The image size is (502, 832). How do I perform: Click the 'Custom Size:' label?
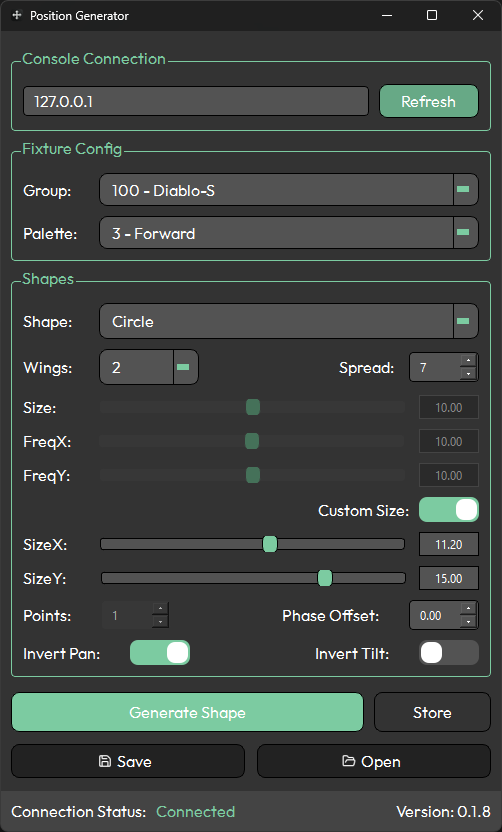(x=363, y=510)
